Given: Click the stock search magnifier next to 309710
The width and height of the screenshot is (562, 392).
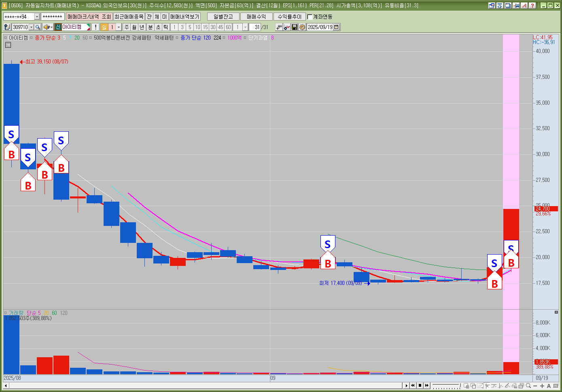Looking at the screenshot, I should click(38, 27).
